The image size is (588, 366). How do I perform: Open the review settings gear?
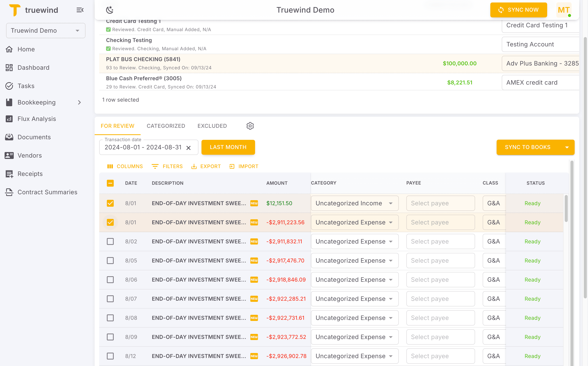pos(250,126)
